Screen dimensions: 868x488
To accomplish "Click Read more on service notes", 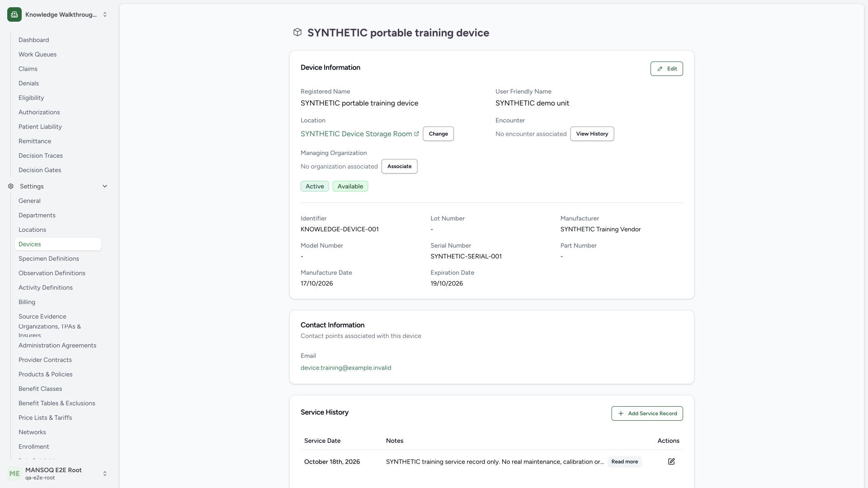I will [624, 462].
